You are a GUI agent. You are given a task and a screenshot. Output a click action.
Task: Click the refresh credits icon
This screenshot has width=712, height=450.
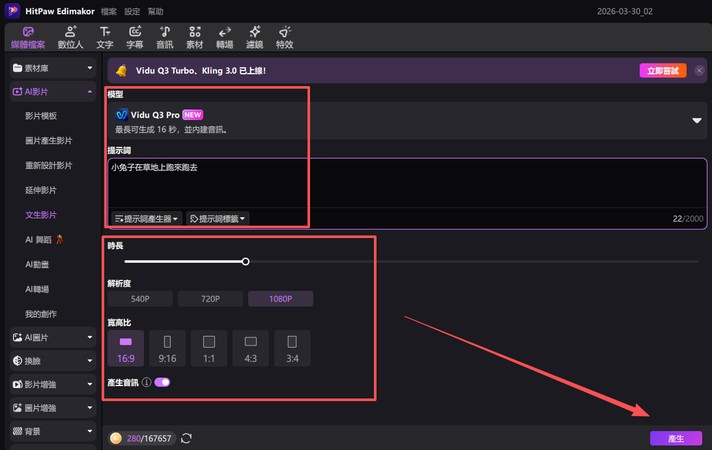186,438
